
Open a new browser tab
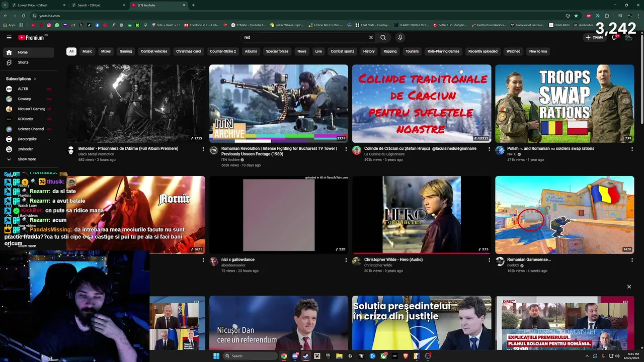point(193,5)
